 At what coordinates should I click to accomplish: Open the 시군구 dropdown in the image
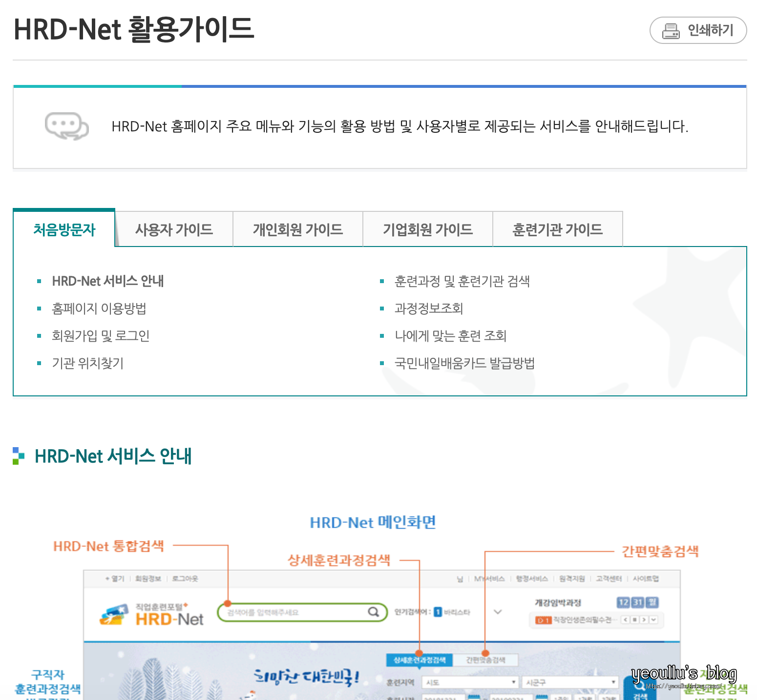[x=571, y=682]
